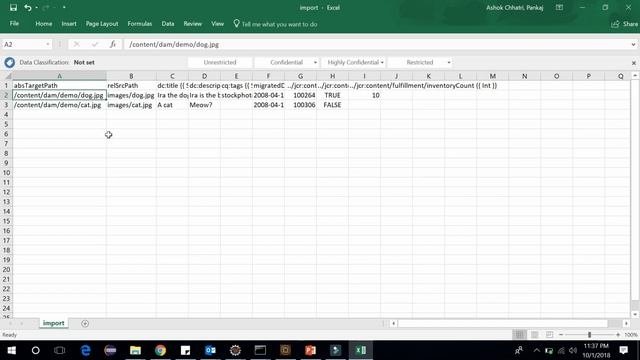
Task: Click the Select All corner triangle
Action: [x=7, y=76]
